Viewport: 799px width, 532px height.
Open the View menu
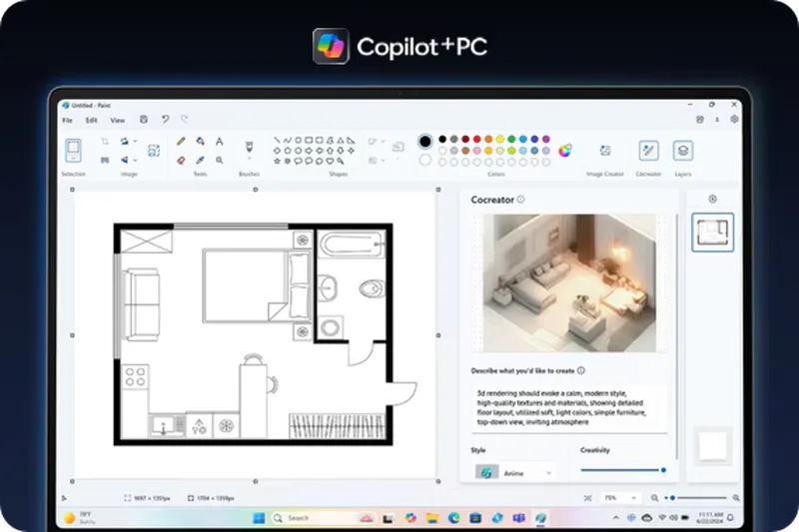pyautogui.click(x=117, y=120)
